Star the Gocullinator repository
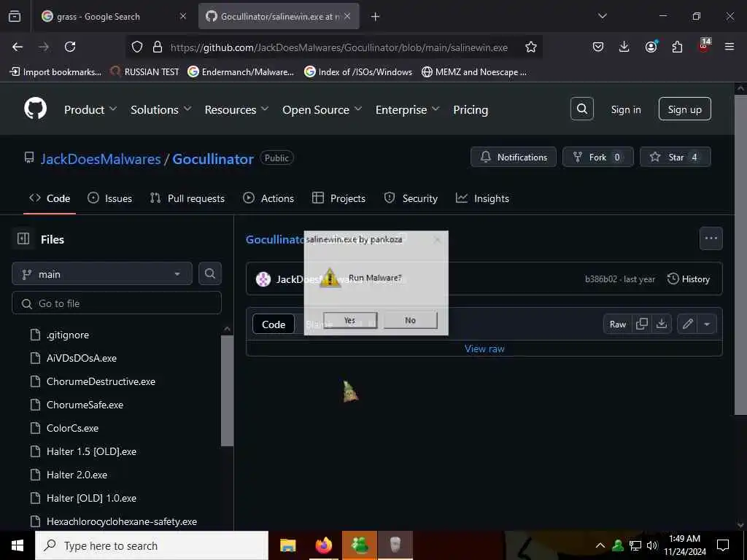 675,157
